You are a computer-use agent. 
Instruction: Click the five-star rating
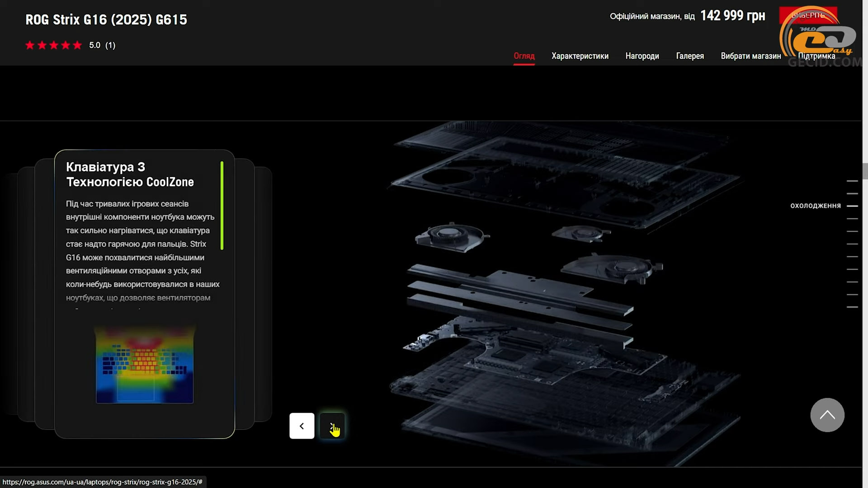coord(54,45)
